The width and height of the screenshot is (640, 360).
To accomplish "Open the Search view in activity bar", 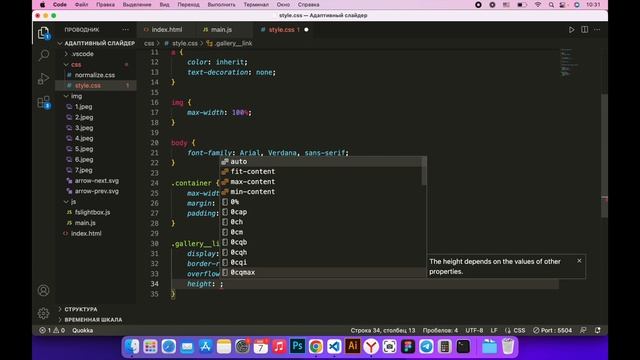I will (43, 55).
